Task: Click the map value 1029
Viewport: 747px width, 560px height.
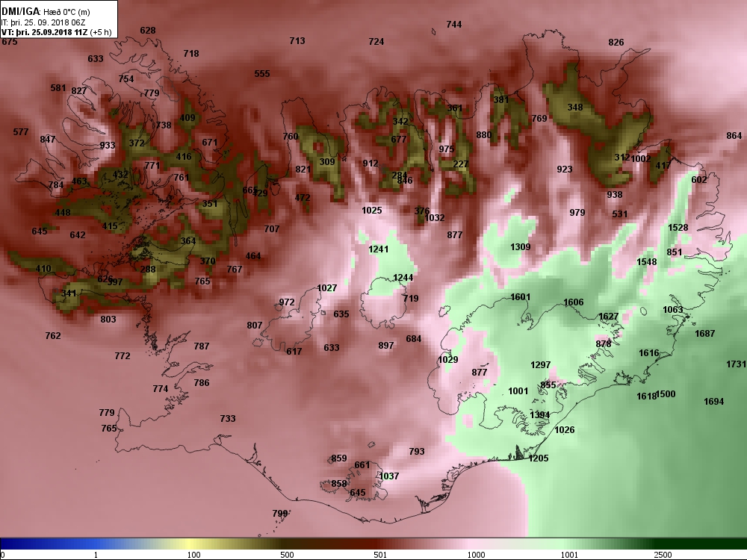Action: [x=447, y=360]
